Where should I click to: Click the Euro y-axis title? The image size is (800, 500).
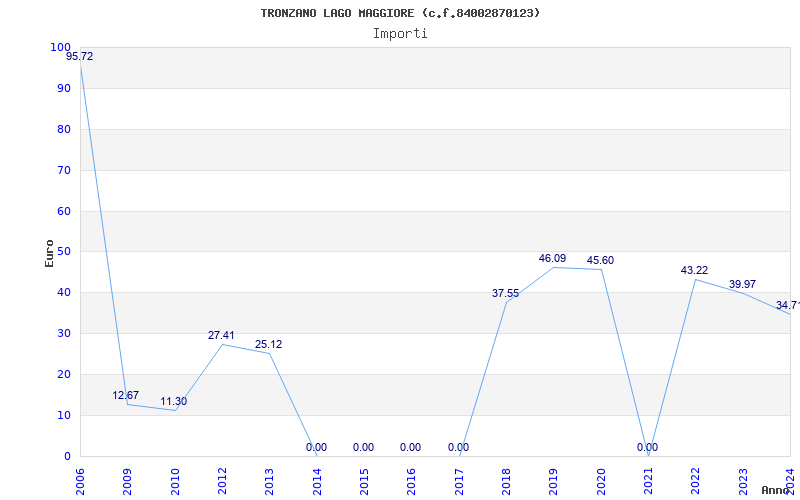pos(49,253)
